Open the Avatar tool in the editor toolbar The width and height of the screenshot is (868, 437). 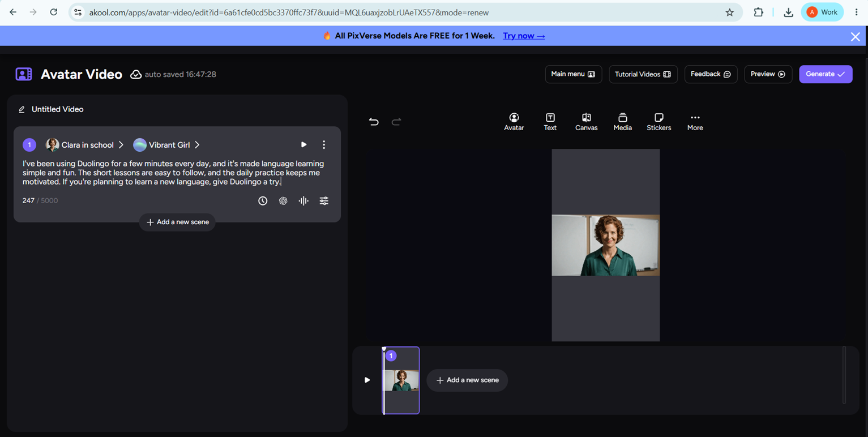coord(514,122)
